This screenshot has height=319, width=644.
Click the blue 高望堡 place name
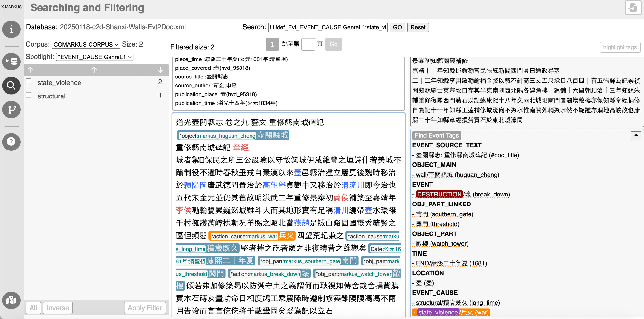pyautogui.click(x=274, y=185)
